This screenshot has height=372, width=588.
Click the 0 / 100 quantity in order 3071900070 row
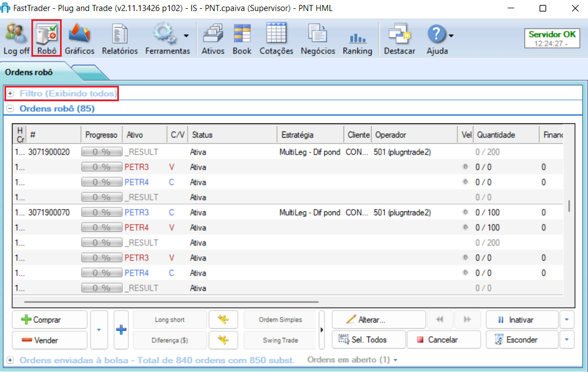487,212
